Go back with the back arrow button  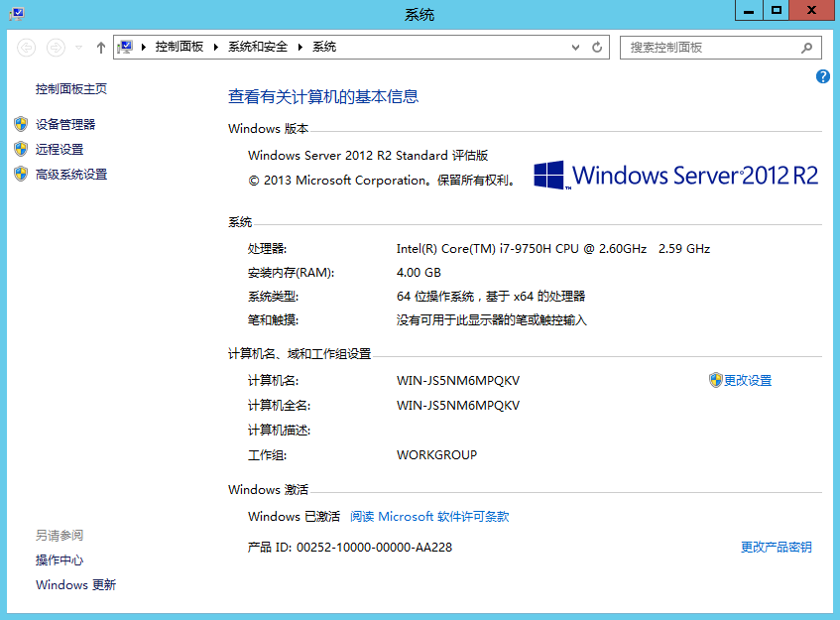(26, 48)
